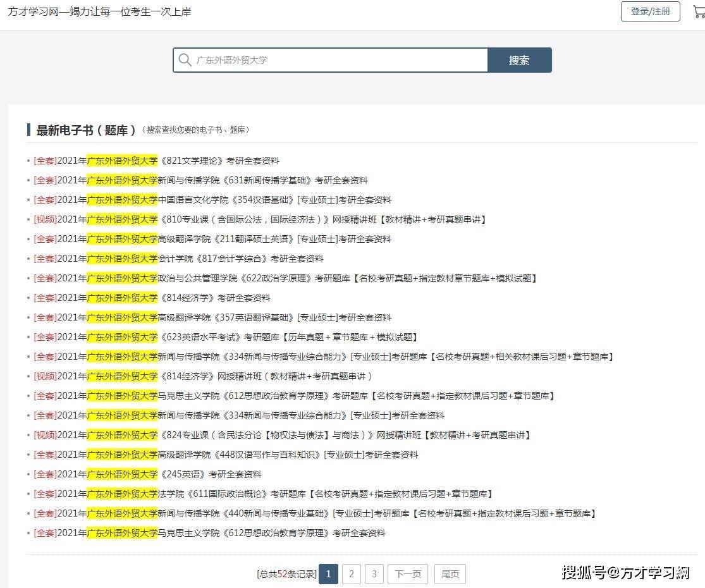Open 《334新闻与传播专业综合能力》考研题库 link
Screen dimensions: 705x588
[324, 357]
